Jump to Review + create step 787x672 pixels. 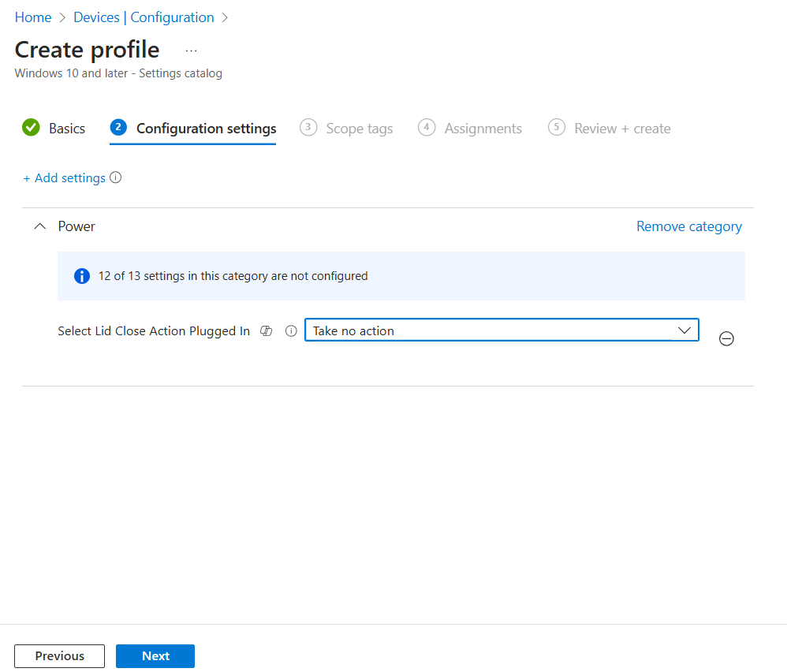coord(610,129)
